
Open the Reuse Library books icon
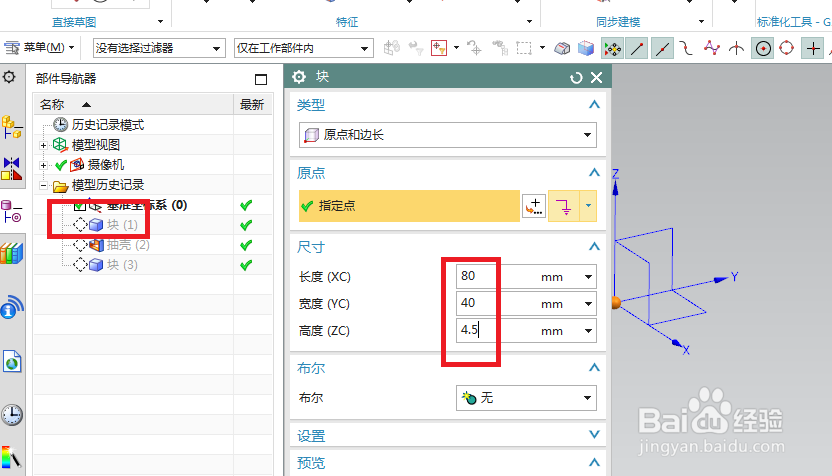[x=11, y=253]
